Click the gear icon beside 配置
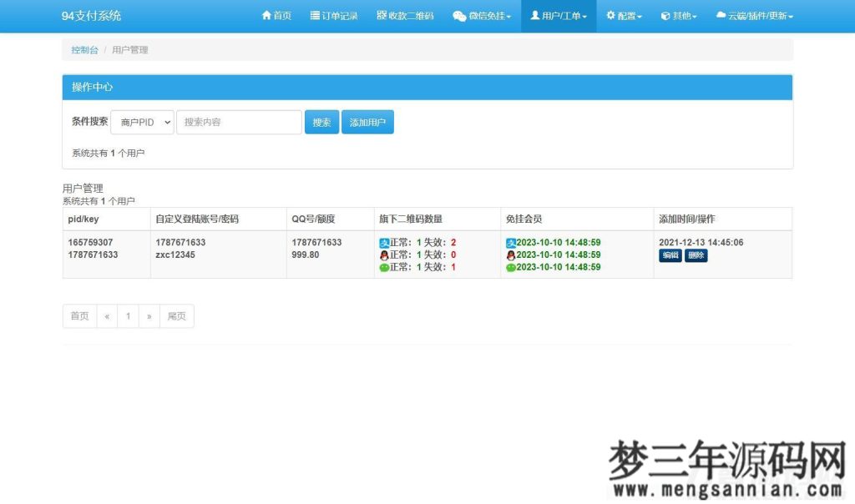The image size is (855, 504). [612, 15]
